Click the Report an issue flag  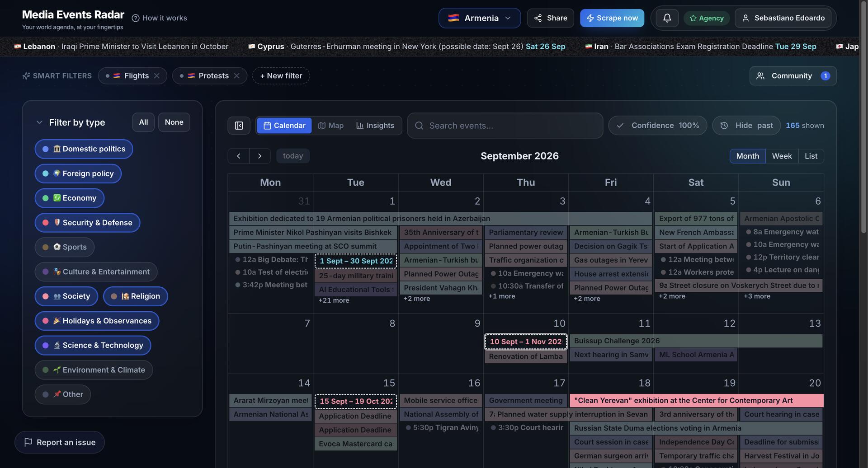(x=28, y=442)
